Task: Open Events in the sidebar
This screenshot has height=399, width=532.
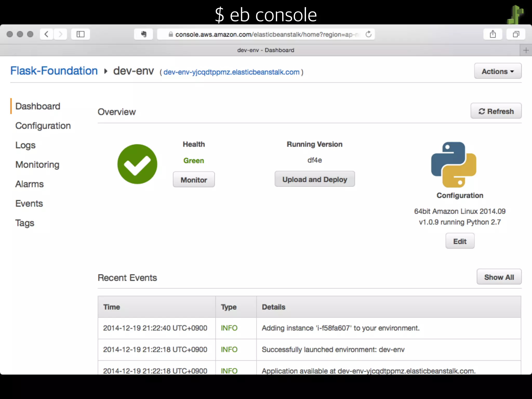Action: click(x=29, y=203)
